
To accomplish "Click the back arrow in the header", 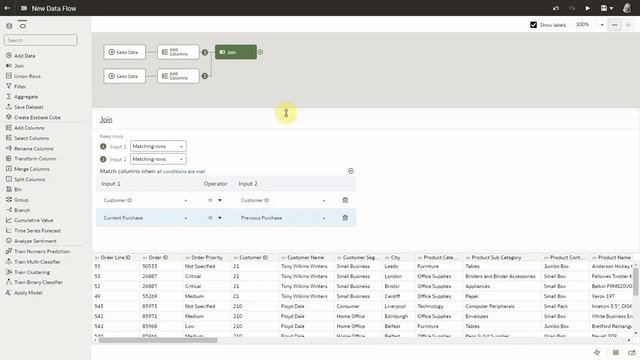I will [7, 8].
